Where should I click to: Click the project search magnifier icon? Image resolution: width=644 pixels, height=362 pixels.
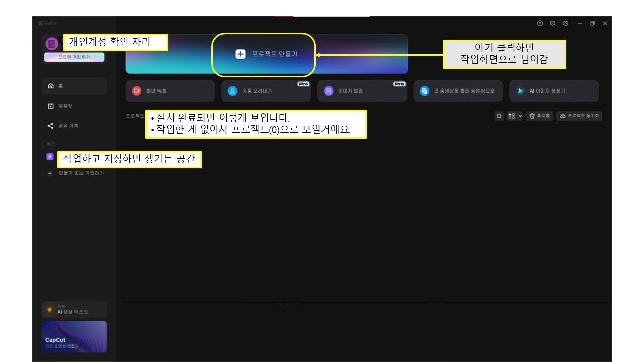(499, 115)
